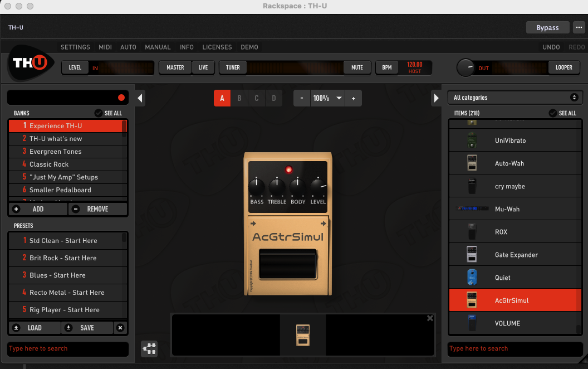Screen dimensions: 588x369
Task: Enable the TUNER
Action: [x=233, y=67]
